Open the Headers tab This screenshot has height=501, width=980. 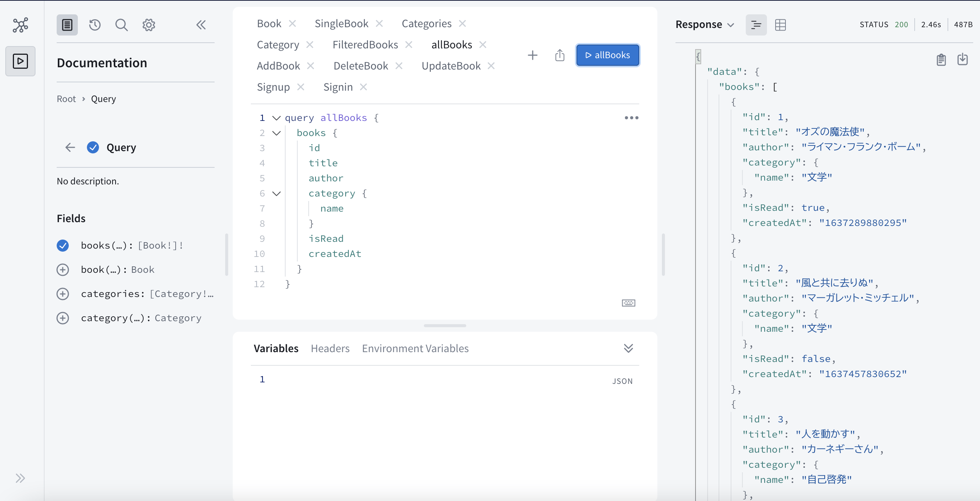[330, 348]
